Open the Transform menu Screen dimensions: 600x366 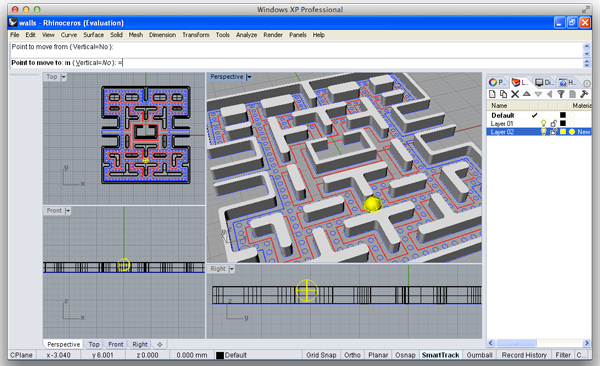[x=196, y=35]
